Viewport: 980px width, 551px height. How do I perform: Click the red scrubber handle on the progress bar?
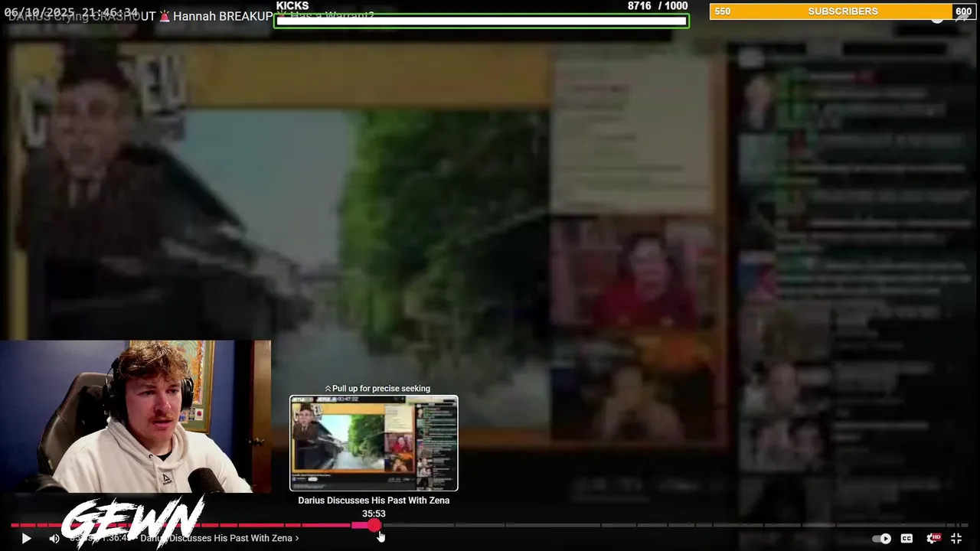click(x=374, y=525)
